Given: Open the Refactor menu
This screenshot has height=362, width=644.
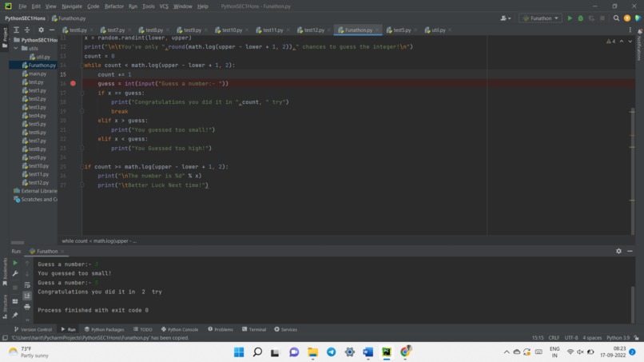Looking at the screenshot, I should tap(113, 6).
